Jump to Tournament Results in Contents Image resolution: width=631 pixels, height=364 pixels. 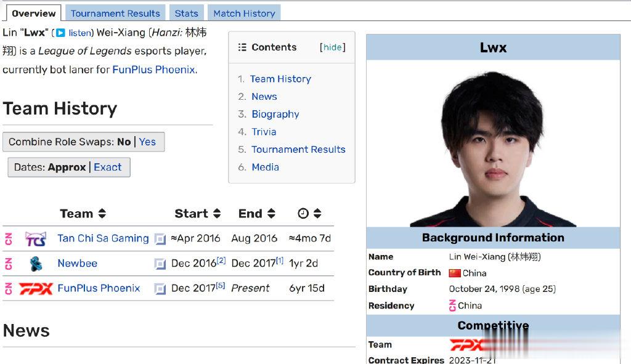298,150
